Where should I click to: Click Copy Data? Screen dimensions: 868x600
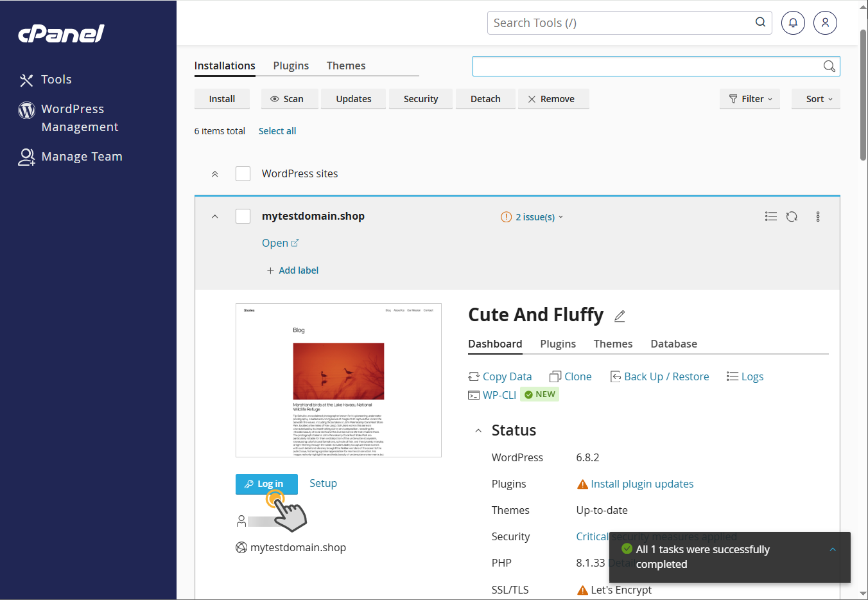[x=500, y=376]
